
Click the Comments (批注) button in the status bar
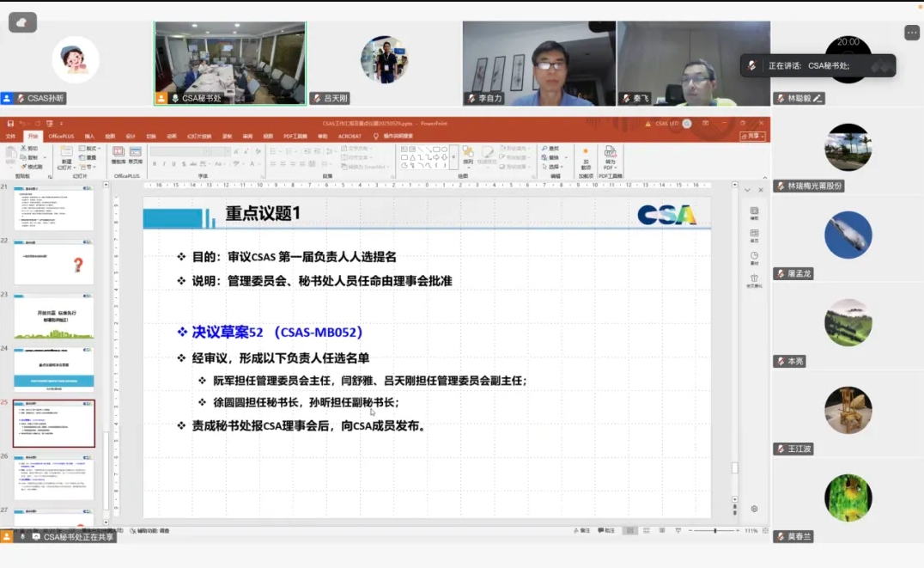(606, 531)
